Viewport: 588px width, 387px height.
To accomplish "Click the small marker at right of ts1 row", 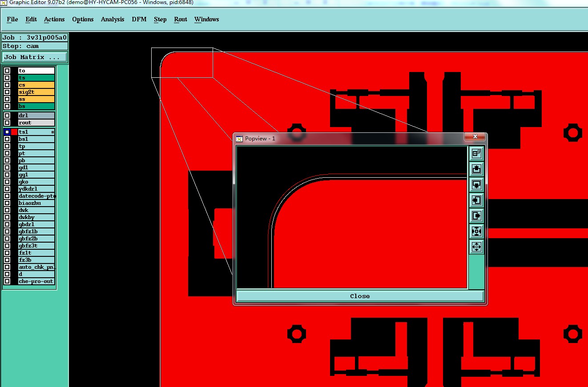I will 52,132.
